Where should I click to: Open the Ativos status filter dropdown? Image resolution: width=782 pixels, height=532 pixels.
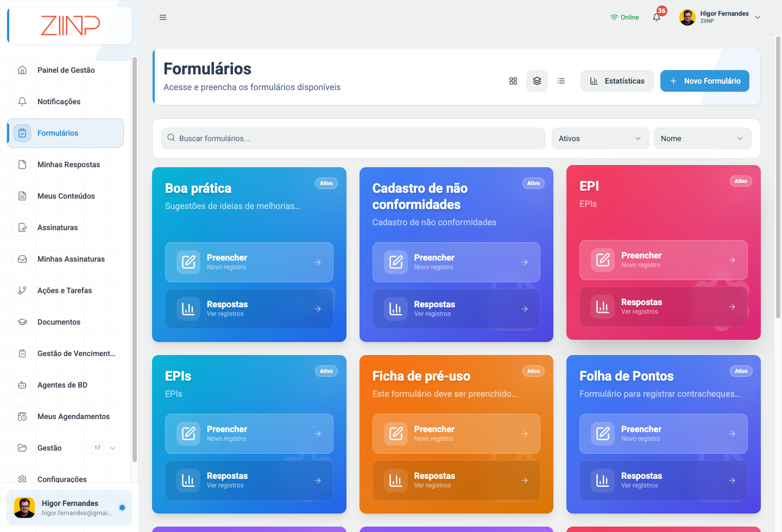click(601, 138)
